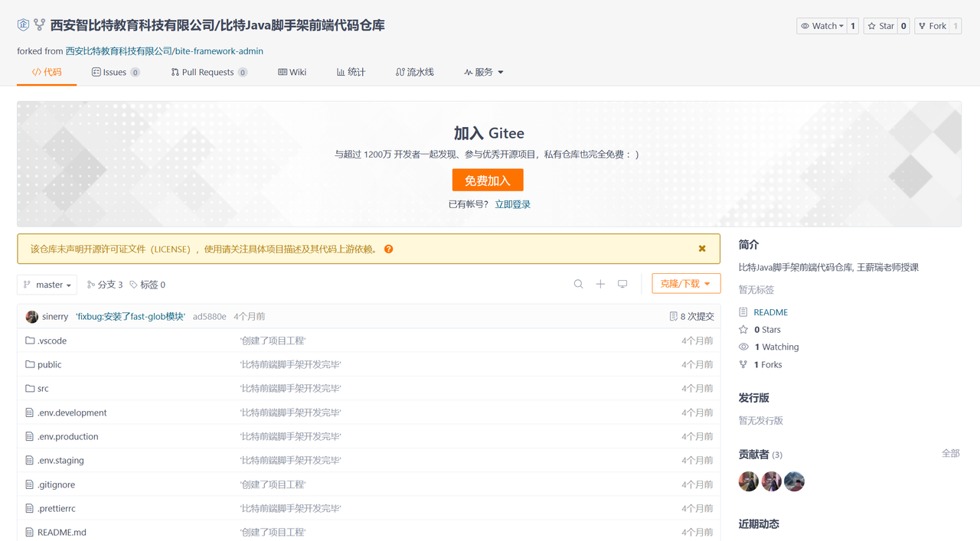Switch to the Wiki tab

tap(292, 72)
